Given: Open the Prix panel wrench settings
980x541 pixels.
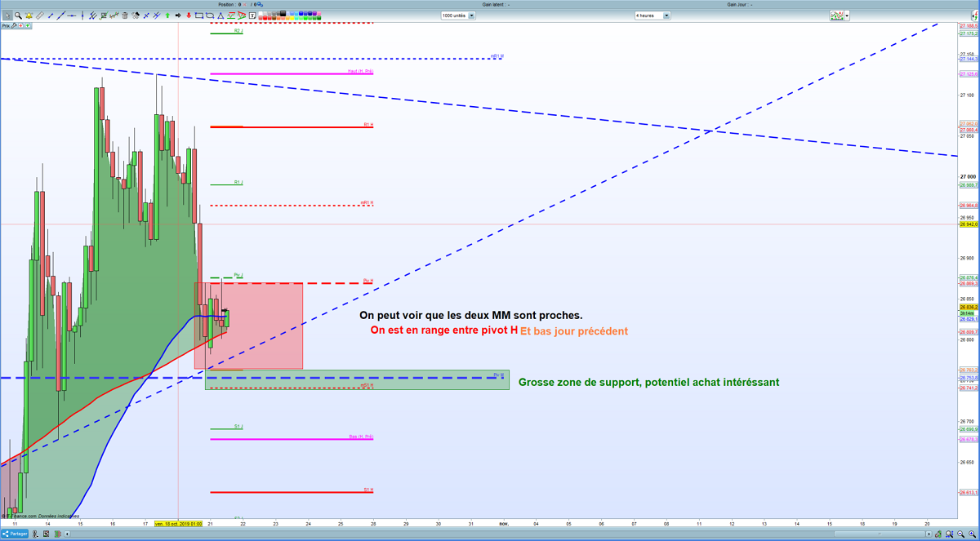Looking at the screenshot, I should [15, 26].
